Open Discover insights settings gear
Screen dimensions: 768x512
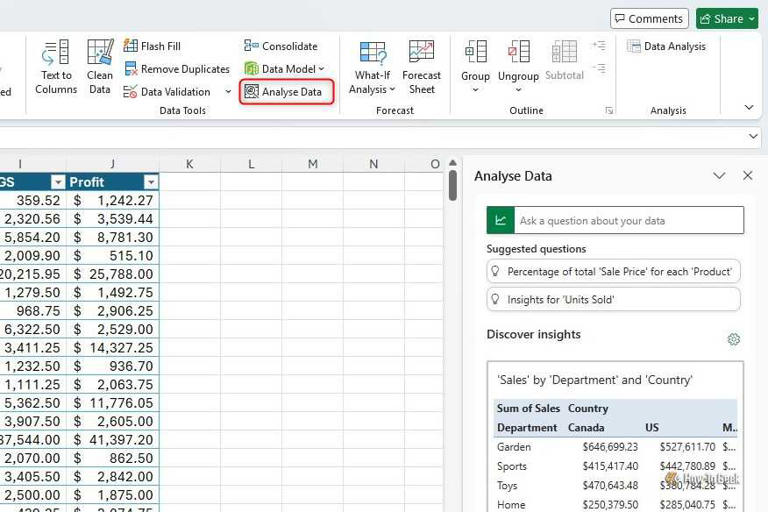click(x=733, y=339)
